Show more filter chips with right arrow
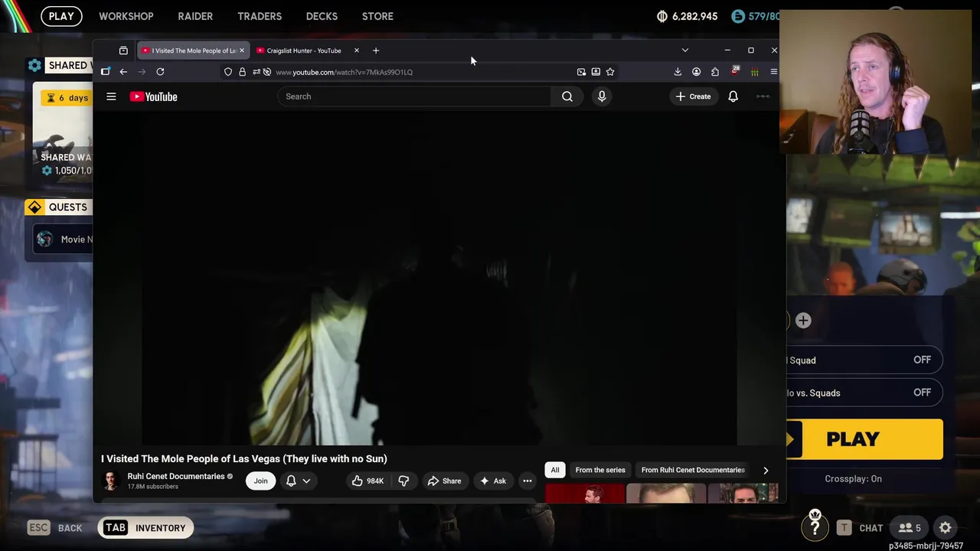The height and width of the screenshot is (551, 980). 766,470
